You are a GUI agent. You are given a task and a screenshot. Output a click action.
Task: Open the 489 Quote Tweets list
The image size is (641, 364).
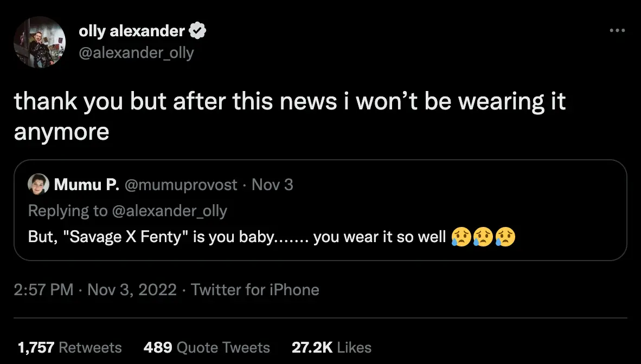[x=207, y=347]
